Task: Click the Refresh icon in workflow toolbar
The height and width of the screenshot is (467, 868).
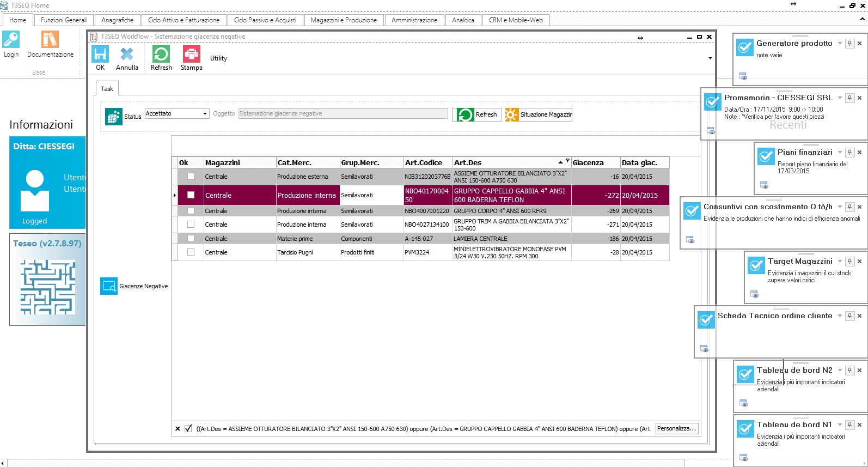Action: coord(161,54)
